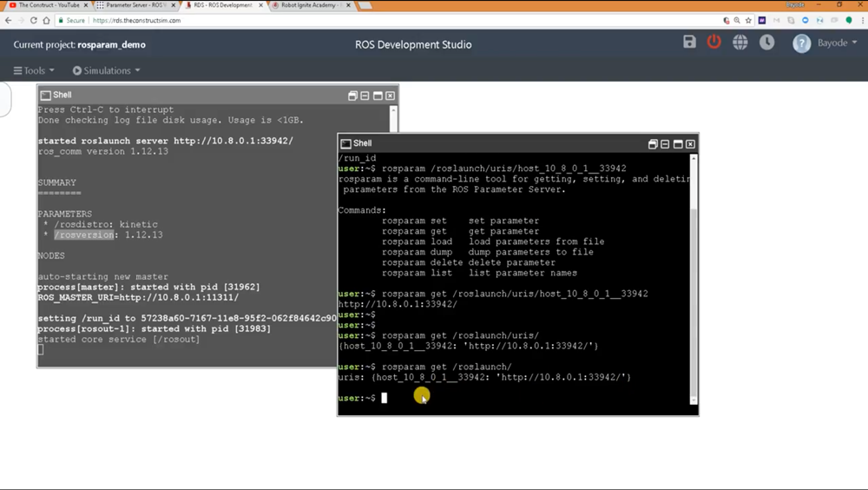Screen dimensions: 868x490
Task: Click the blue Zoom camera extension icon
Action: pyautogui.click(x=806, y=21)
